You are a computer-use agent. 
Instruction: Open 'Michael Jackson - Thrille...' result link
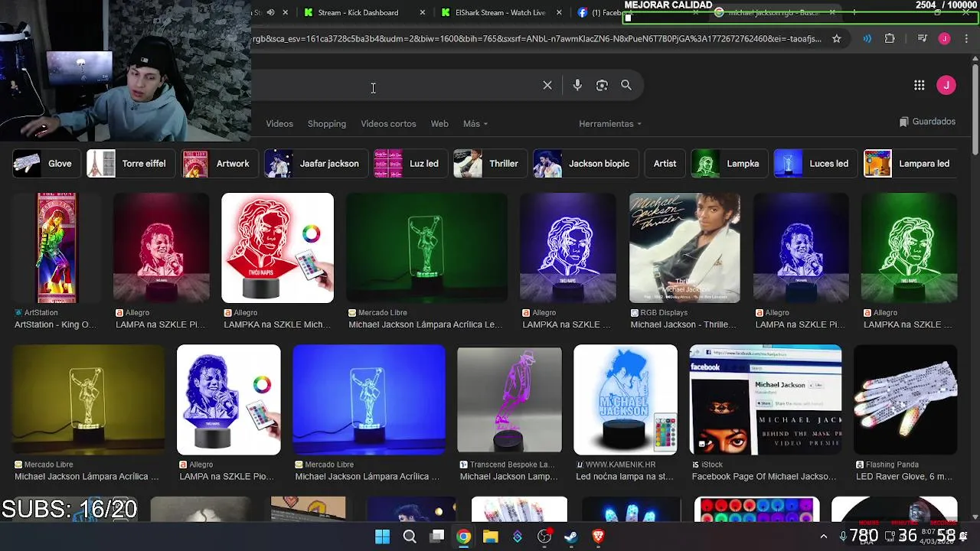(x=684, y=324)
